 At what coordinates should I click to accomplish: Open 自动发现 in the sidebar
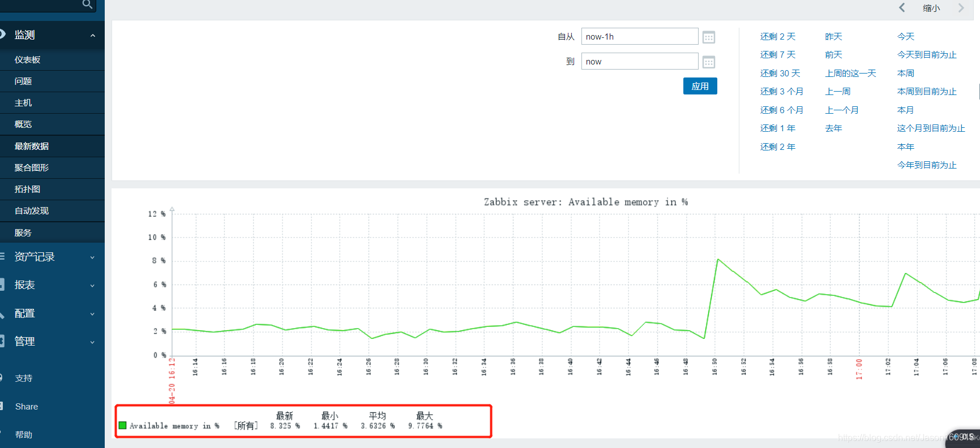tap(52, 210)
